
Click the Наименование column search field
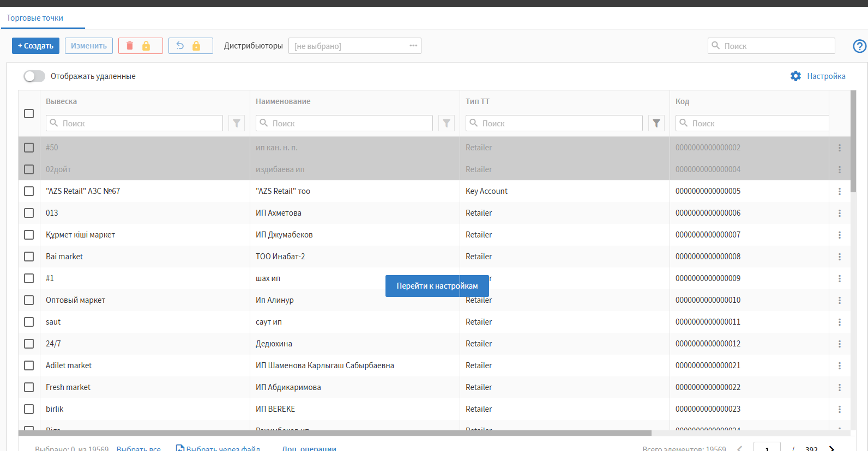pyautogui.click(x=344, y=123)
